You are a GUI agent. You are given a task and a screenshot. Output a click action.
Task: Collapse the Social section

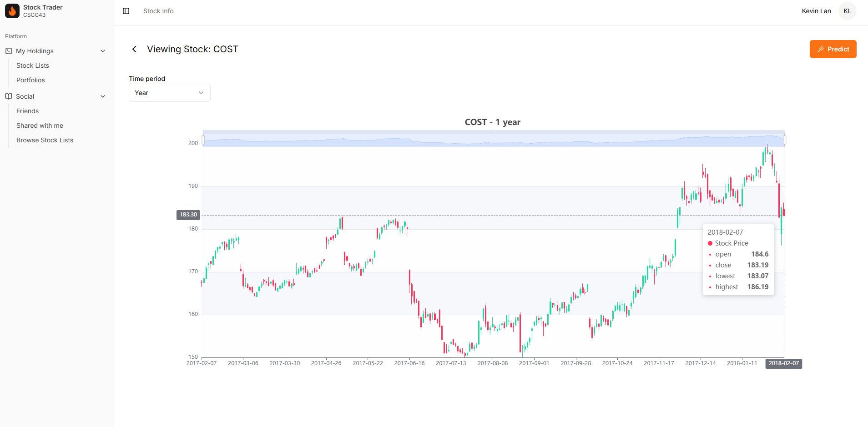point(103,96)
